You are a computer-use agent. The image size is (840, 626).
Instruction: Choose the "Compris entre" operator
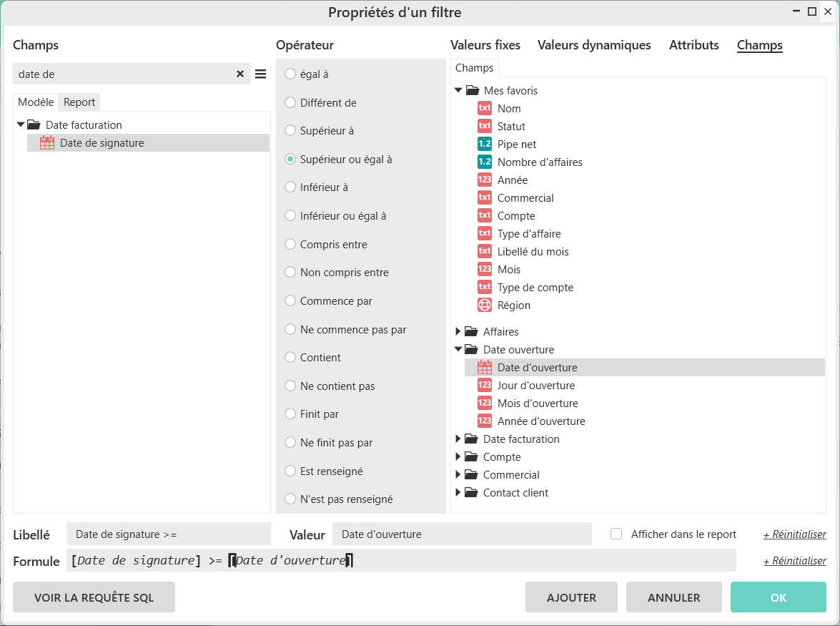click(x=290, y=245)
